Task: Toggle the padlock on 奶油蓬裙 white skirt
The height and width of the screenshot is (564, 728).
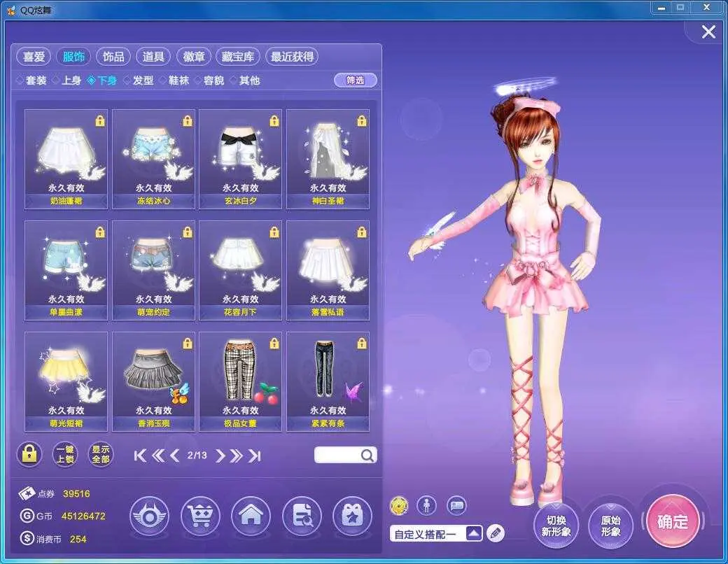Action: 100,121
